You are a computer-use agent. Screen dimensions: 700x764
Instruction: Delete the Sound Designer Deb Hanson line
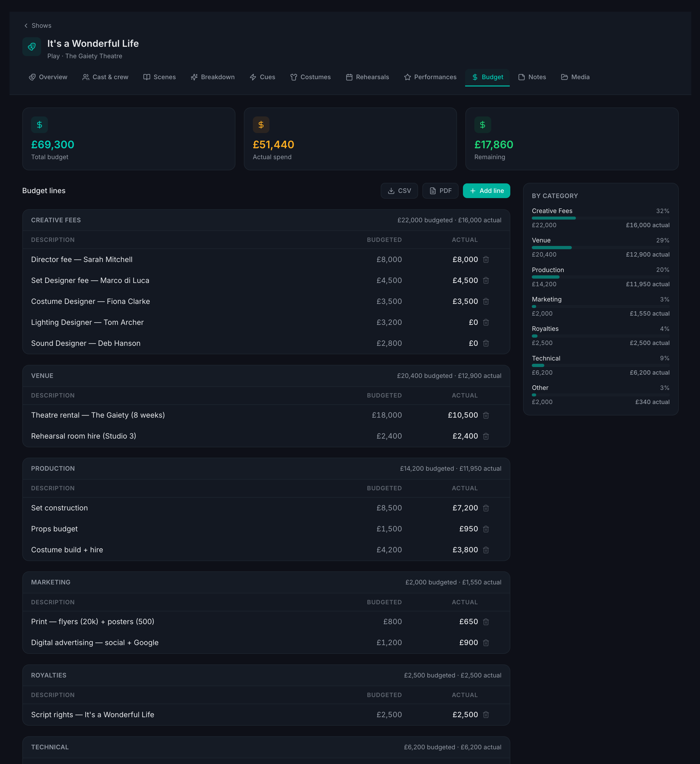486,343
